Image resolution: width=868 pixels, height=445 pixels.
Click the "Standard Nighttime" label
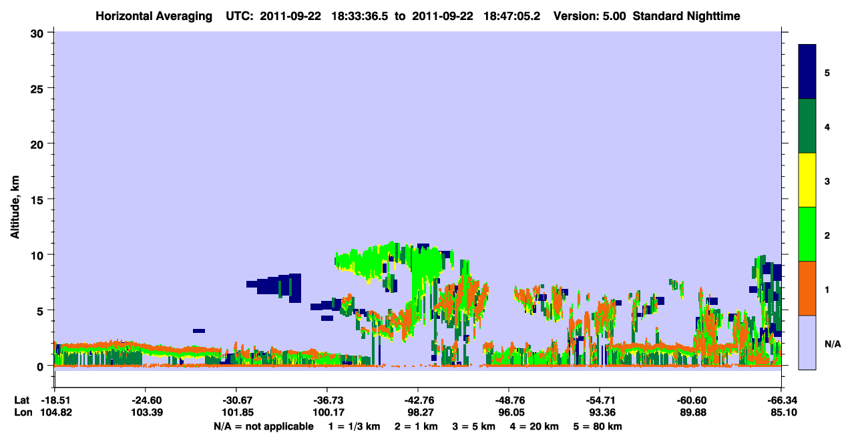[x=686, y=16]
